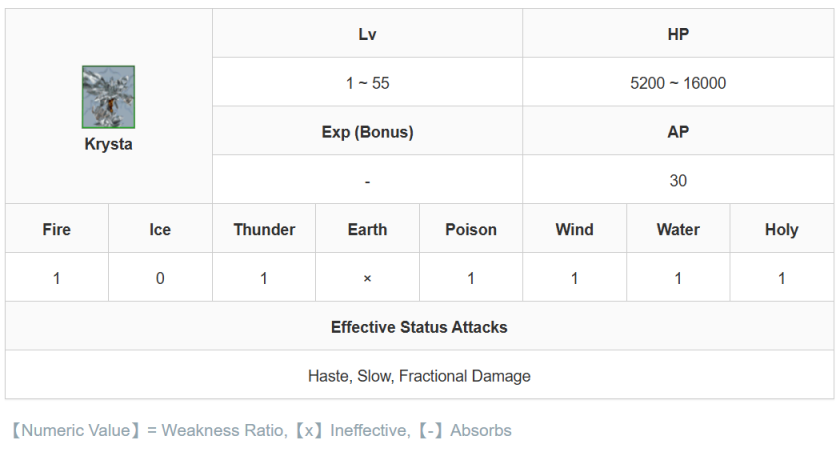
Task: Click the AP header cell
Action: tap(678, 132)
